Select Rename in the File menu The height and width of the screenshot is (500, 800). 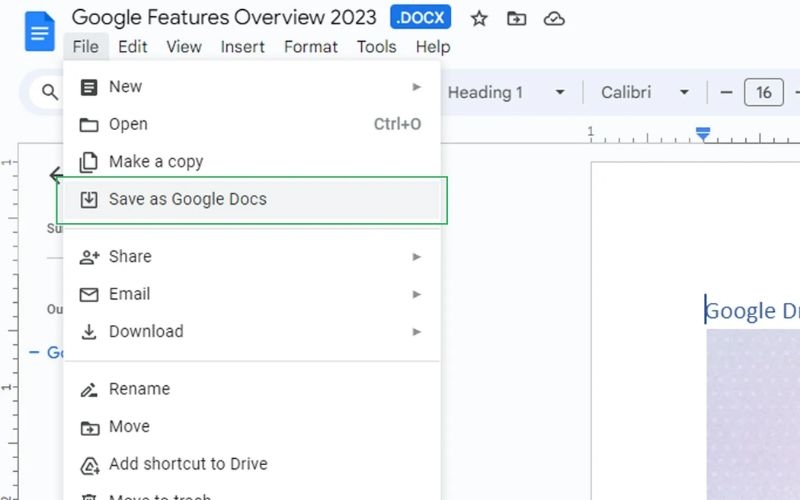[x=252, y=389]
